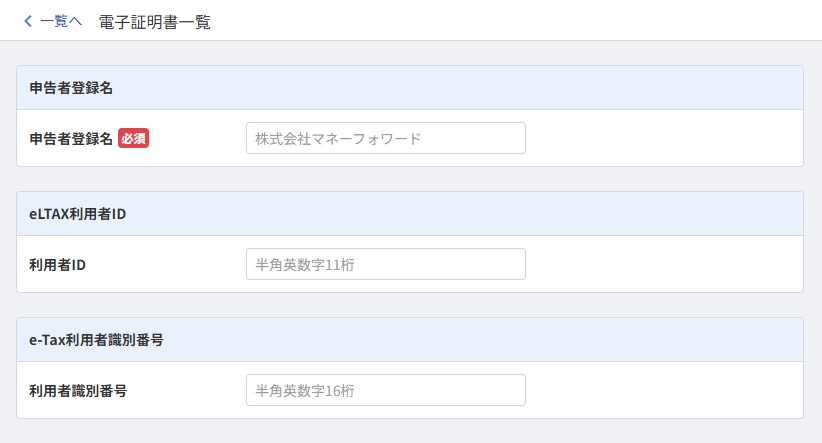The width and height of the screenshot is (822, 443).
Task: Click empty space right of 申告者登録名 input
Action: click(x=660, y=138)
